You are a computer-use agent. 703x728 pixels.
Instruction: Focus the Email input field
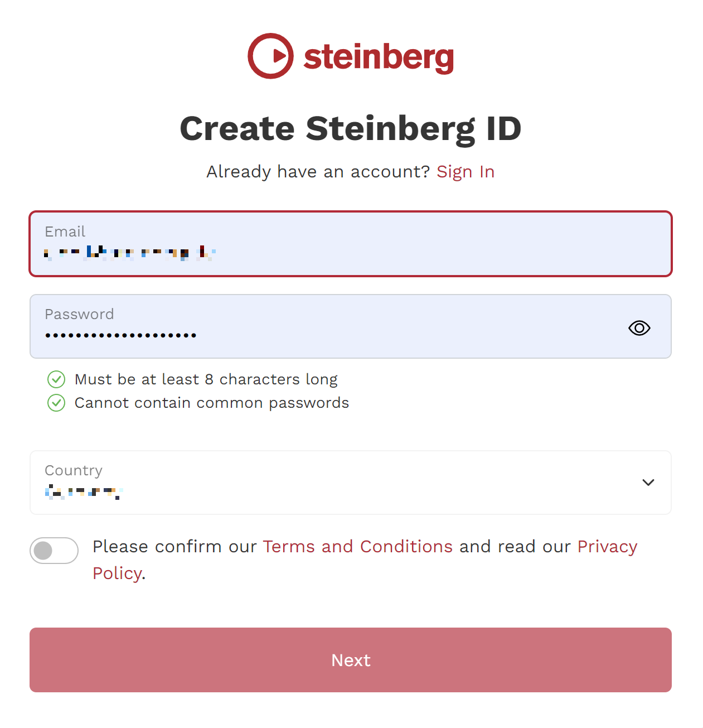pos(351,244)
